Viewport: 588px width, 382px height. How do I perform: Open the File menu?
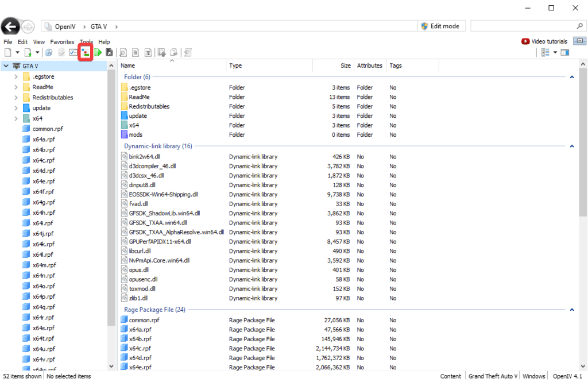pos(8,42)
